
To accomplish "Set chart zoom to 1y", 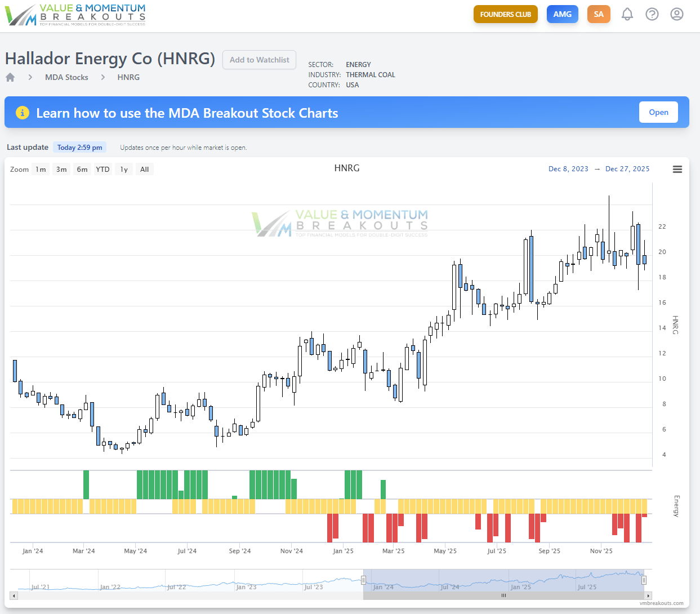I will (x=124, y=169).
